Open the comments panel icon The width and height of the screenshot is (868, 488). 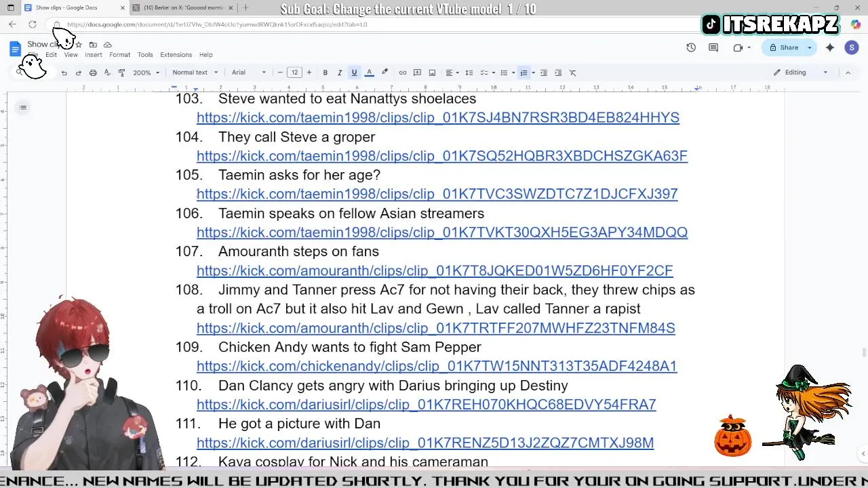point(713,47)
